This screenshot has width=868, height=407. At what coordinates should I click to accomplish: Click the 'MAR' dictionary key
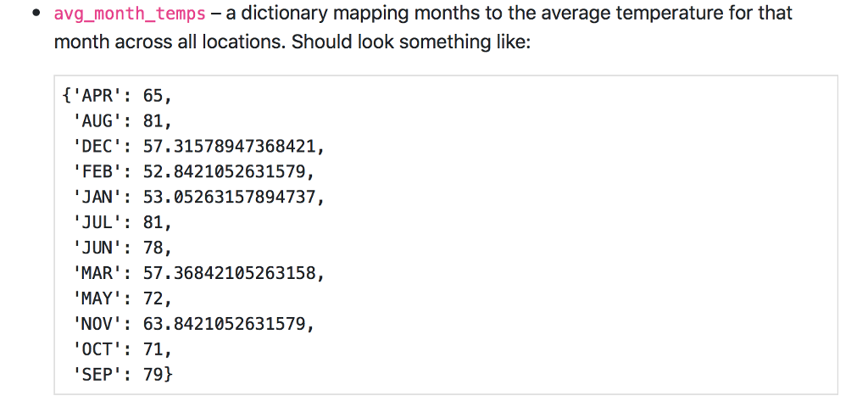tap(97, 273)
